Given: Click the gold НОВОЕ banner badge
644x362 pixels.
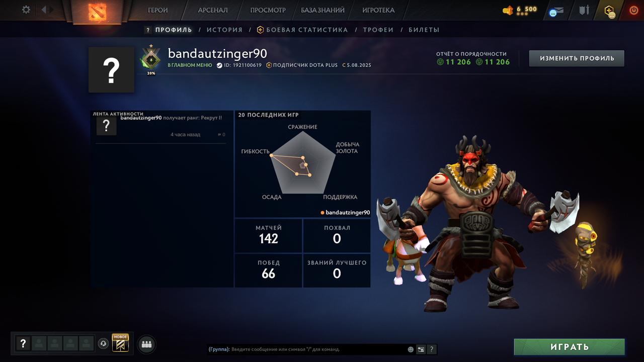Looking at the screenshot, I should click(120, 343).
